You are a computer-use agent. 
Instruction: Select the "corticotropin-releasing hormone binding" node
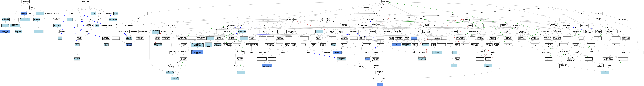[39, 32]
